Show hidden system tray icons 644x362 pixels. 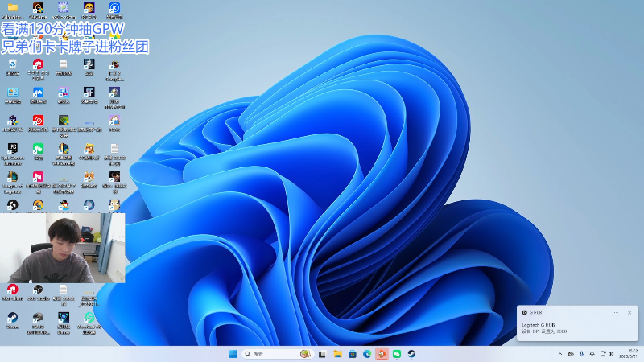(x=559, y=354)
